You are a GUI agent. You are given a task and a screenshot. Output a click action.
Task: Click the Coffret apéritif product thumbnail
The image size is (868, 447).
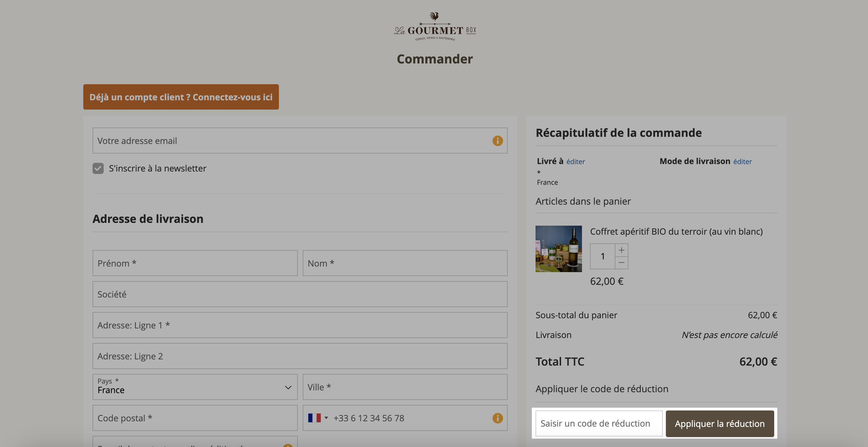558,249
